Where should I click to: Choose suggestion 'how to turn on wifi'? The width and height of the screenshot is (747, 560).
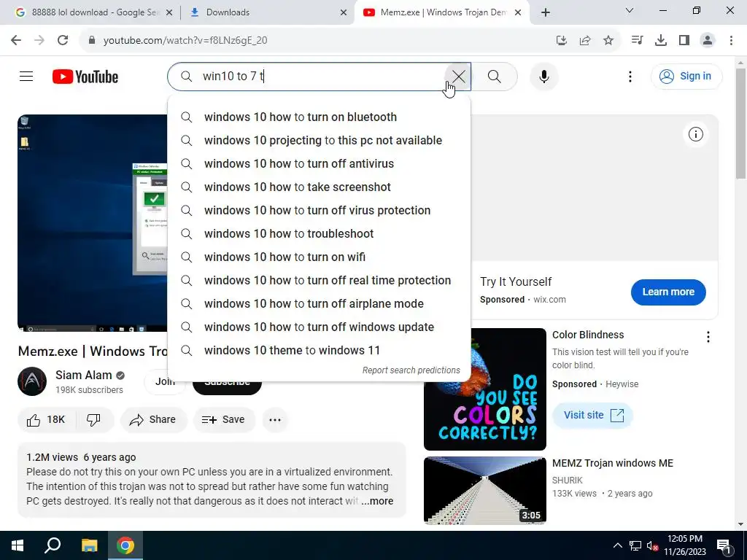[319, 257]
